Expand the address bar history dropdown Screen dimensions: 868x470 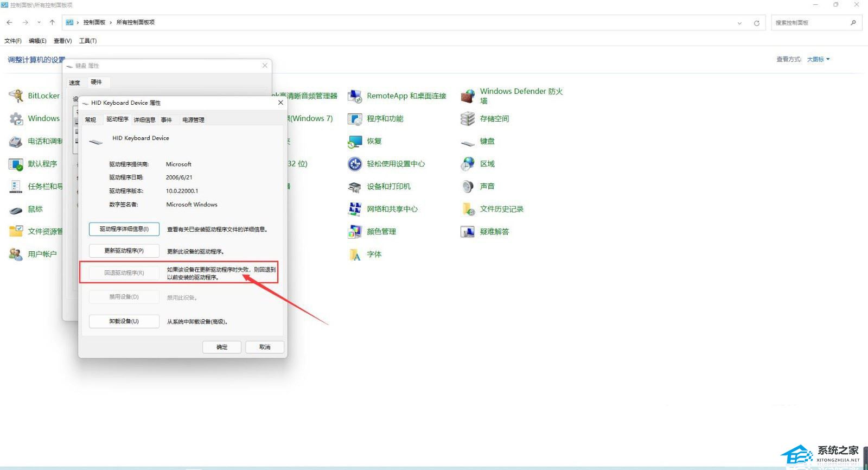coord(739,23)
